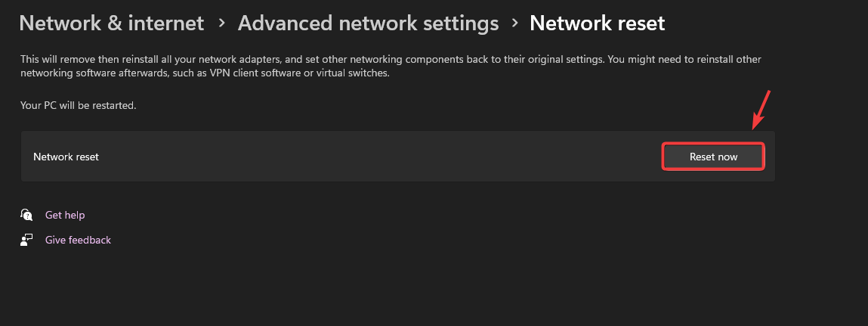Click the Reset now button

(x=713, y=157)
